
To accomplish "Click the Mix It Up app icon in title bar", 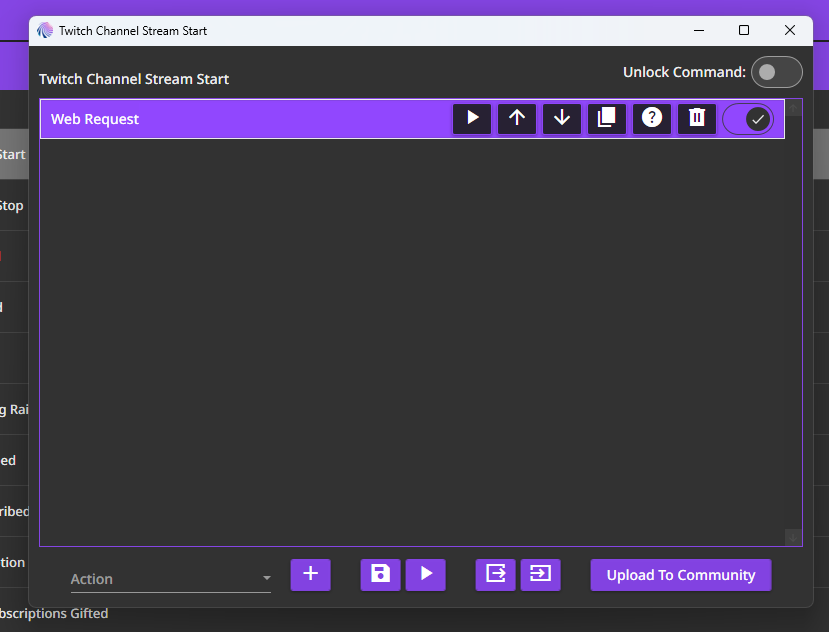I will click(x=45, y=30).
